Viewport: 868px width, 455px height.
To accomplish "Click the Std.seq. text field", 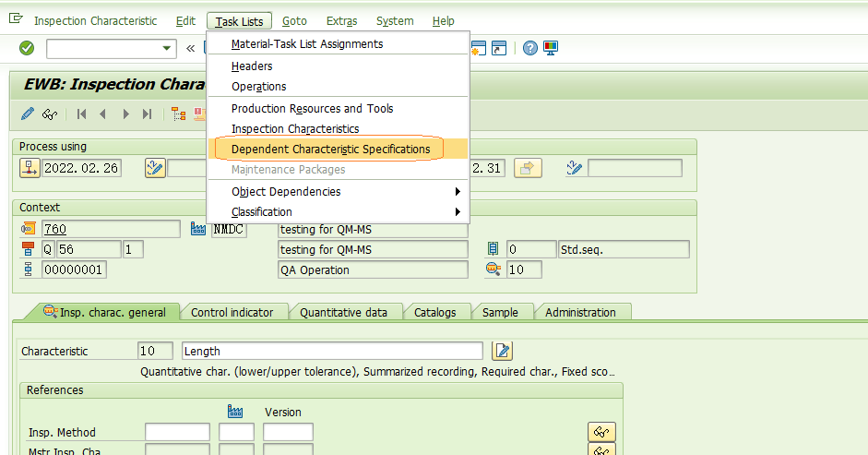I will pyautogui.click(x=624, y=249).
